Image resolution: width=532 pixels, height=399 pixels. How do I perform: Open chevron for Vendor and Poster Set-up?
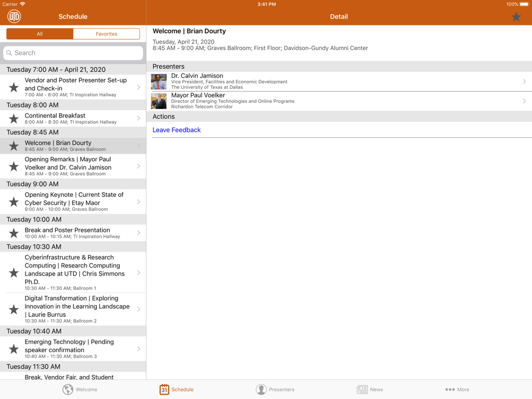(138, 87)
